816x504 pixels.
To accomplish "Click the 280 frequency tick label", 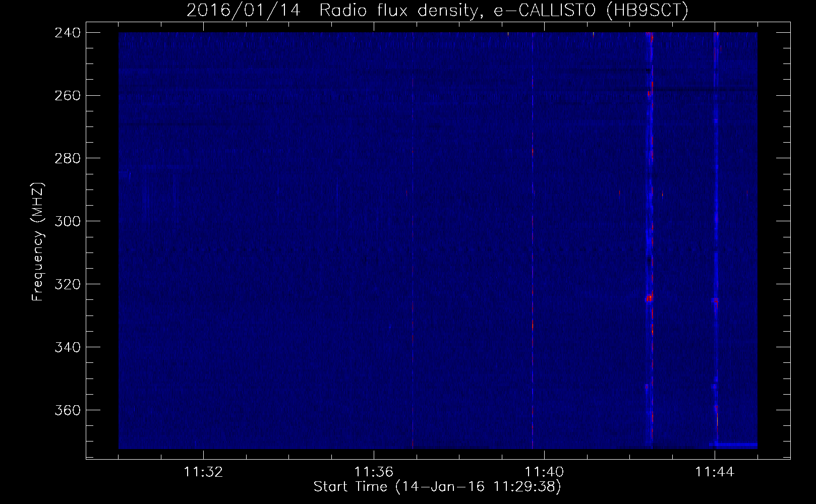I will 68,159.
